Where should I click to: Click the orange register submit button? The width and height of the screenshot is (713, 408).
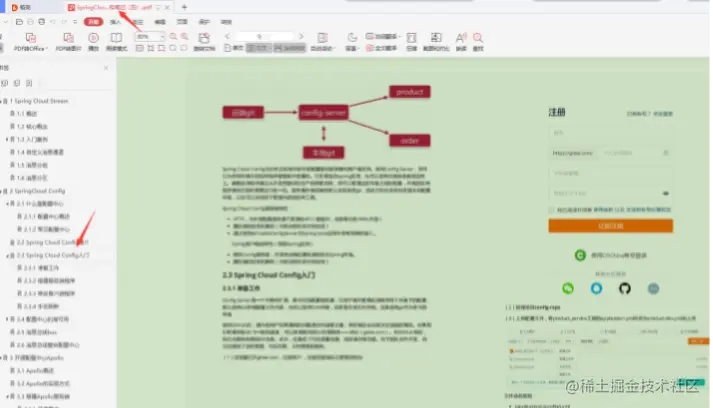(610, 226)
